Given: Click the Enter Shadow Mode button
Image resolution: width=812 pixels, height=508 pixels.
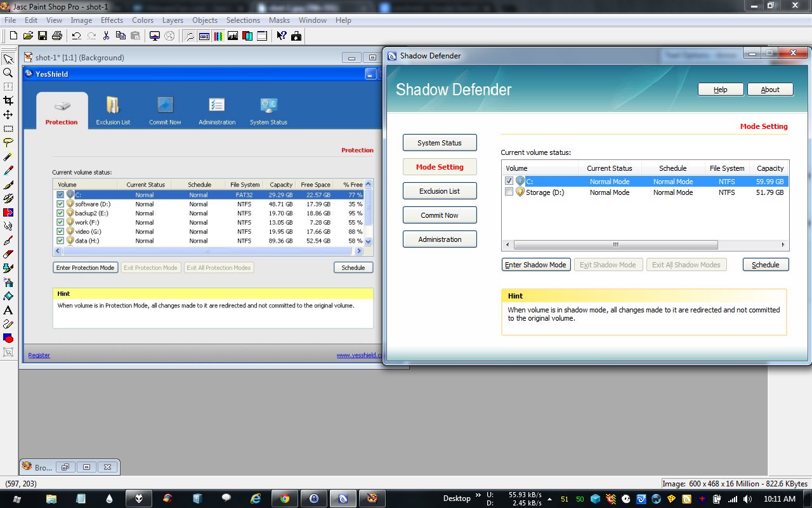Looking at the screenshot, I should point(536,265).
